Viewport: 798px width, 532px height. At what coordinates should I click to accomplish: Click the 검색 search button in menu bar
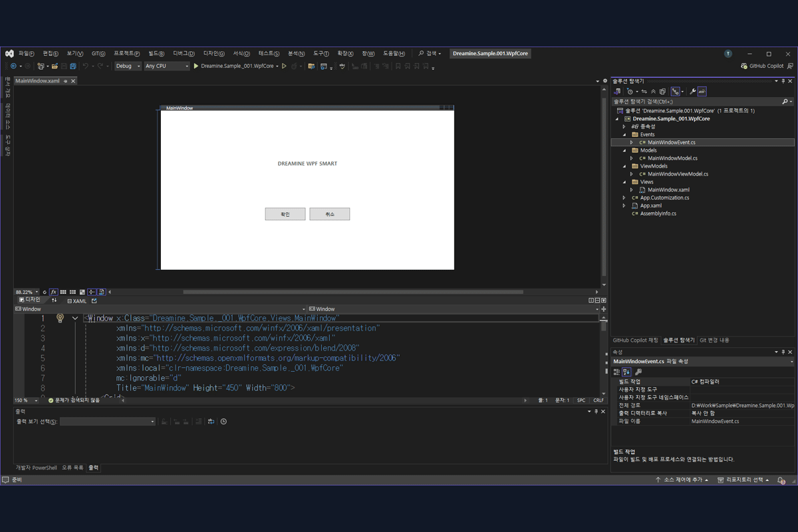click(430, 53)
